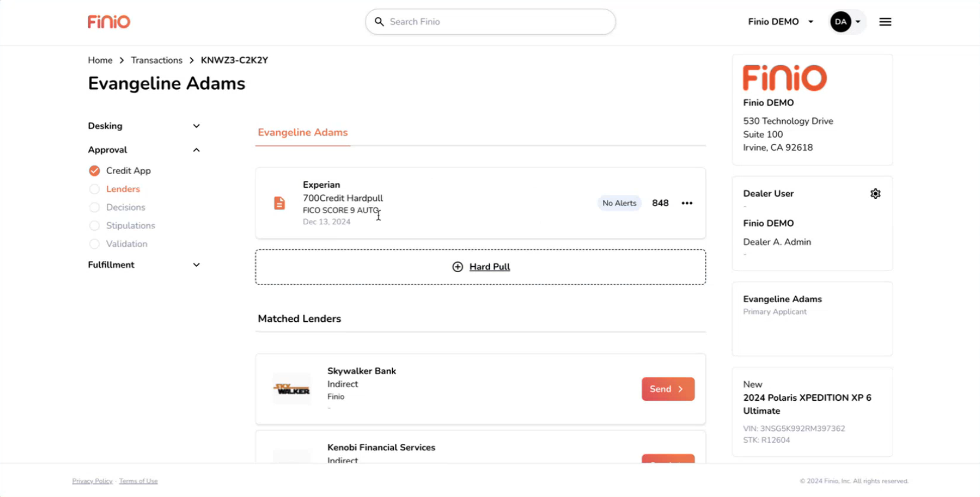Click the Finio logo in the header

[x=109, y=22]
